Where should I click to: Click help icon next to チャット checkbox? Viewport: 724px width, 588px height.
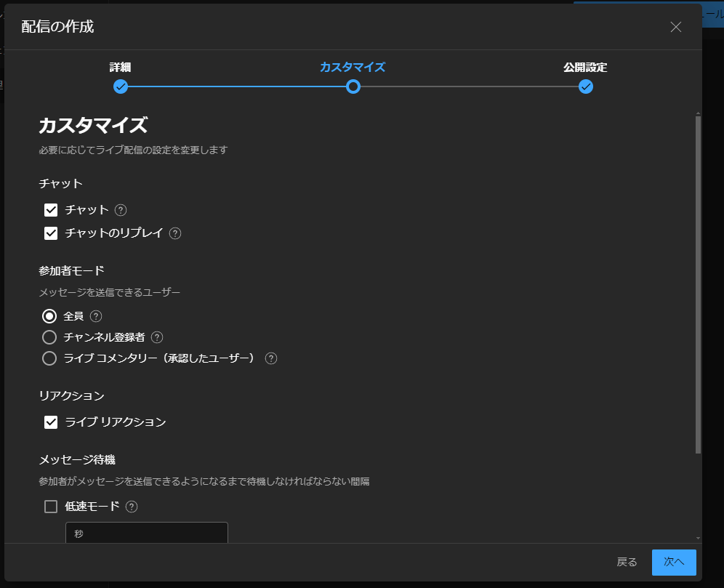pyautogui.click(x=121, y=210)
